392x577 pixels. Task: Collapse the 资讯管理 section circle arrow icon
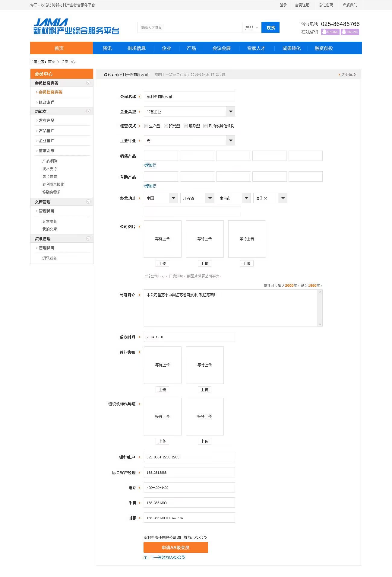tap(88, 238)
